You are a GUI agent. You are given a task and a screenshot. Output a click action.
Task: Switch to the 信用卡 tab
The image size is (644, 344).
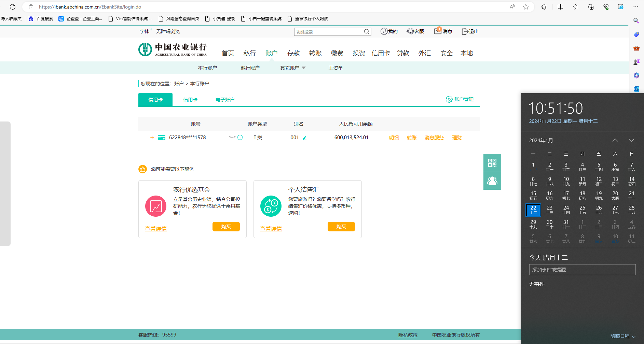pos(190,100)
